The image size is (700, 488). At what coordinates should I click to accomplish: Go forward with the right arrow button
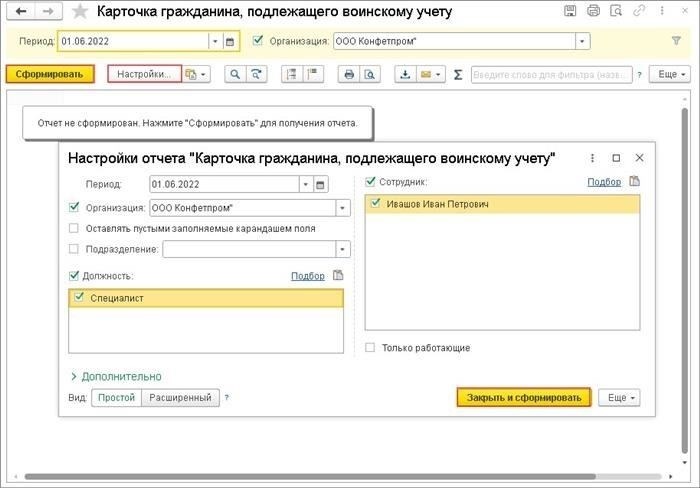pyautogui.click(x=47, y=11)
